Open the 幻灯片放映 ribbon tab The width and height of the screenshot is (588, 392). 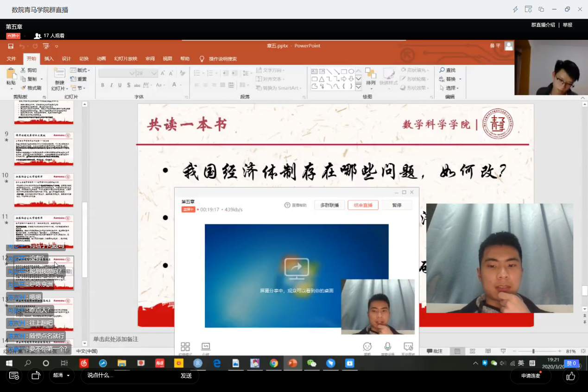point(126,59)
